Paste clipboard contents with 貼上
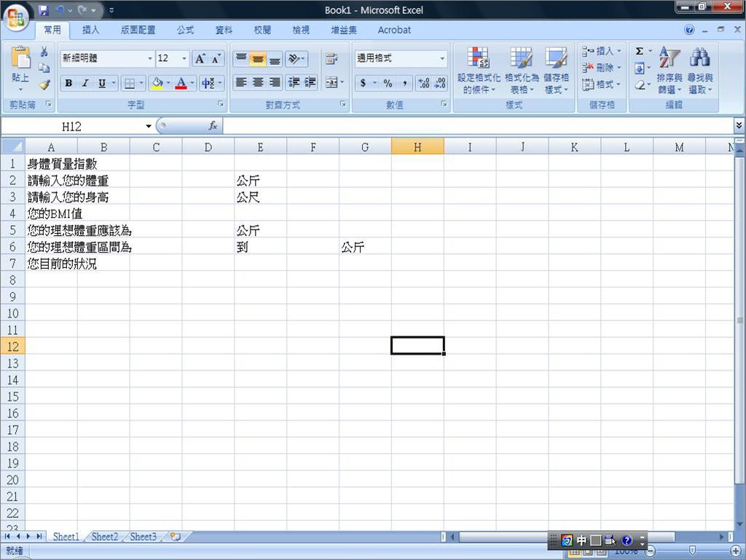746x560 pixels. (x=20, y=68)
